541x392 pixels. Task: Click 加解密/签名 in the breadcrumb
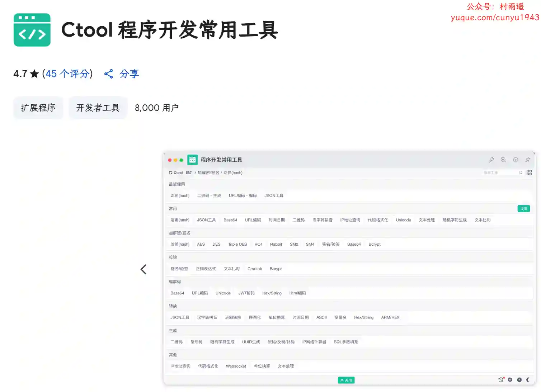(x=208, y=173)
